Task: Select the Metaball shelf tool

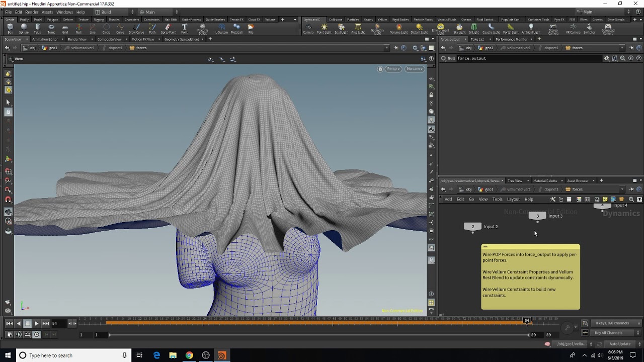Action: pyautogui.click(x=236, y=29)
